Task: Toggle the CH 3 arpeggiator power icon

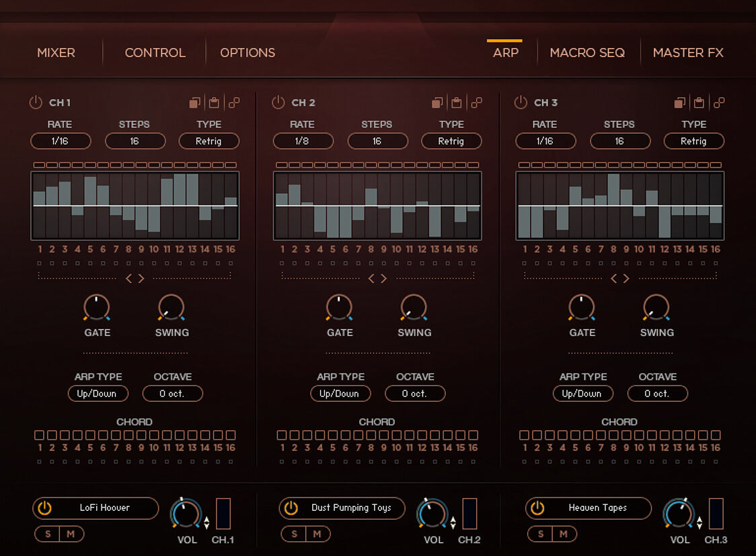Action: point(521,102)
